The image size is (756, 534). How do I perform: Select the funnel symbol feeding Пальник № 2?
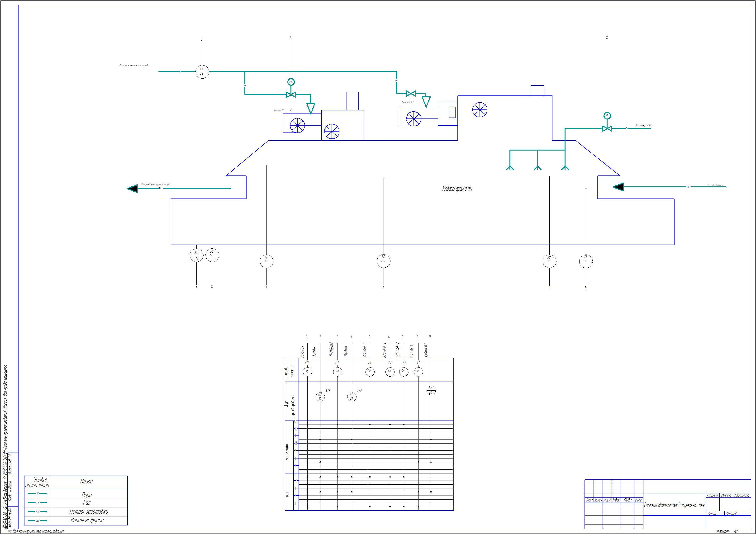310,108
